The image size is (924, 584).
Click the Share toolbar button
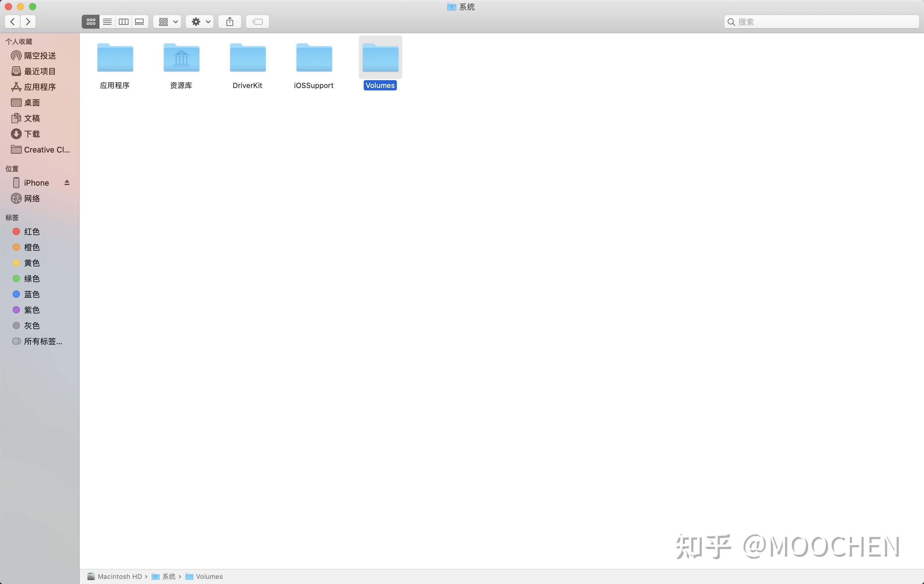click(x=229, y=22)
